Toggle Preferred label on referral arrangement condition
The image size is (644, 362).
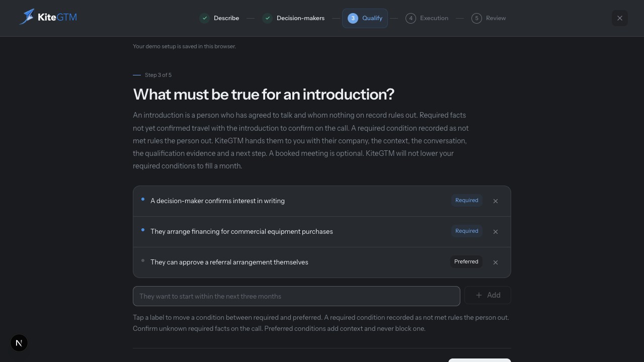(466, 261)
